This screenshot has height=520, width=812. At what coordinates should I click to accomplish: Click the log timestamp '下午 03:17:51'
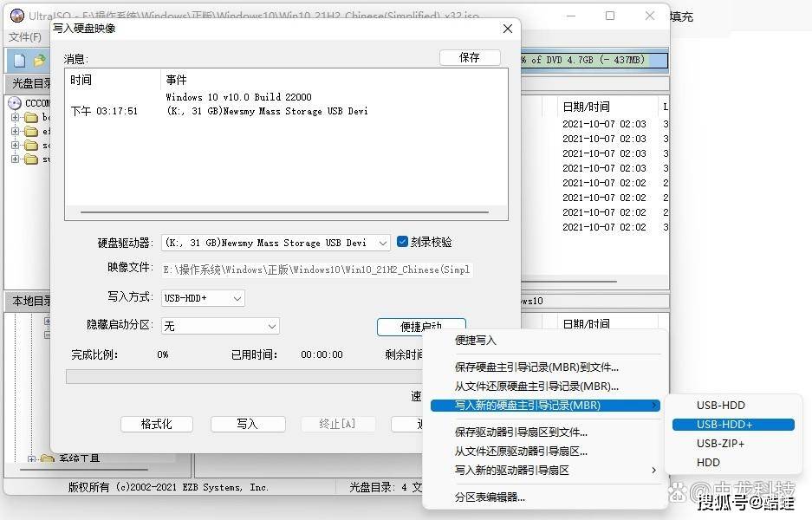coord(104,111)
